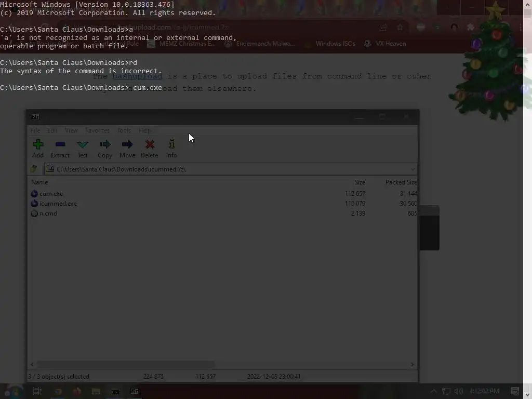This screenshot has height=399, width=532.
Task: Switch to 7-Zip taskbar icon
Action: click(135, 391)
